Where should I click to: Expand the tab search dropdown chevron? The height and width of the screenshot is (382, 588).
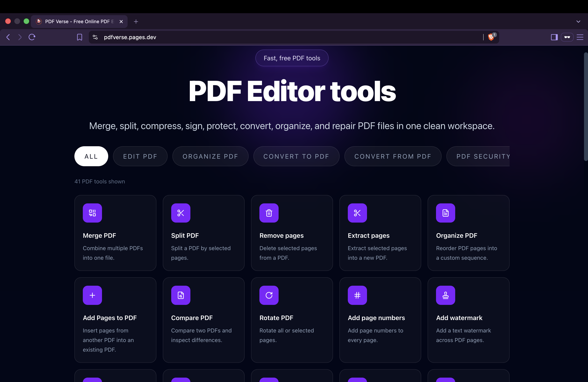578,21
